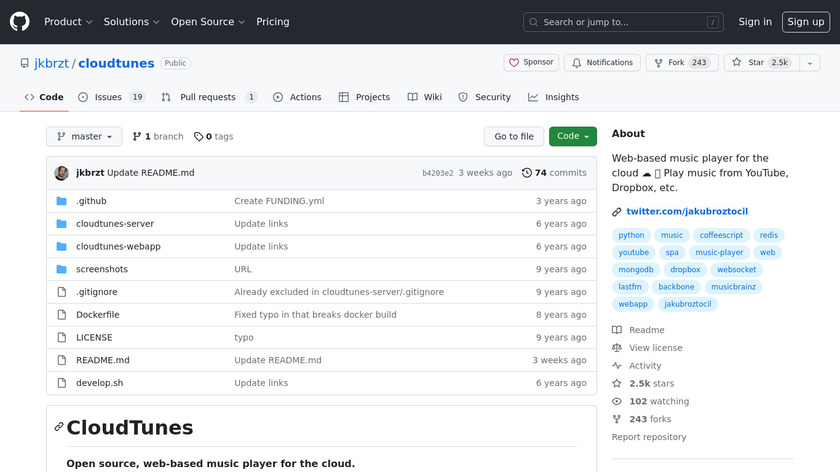Expand the green Code dropdown
Viewport: 840px width, 472px height.
(572, 137)
